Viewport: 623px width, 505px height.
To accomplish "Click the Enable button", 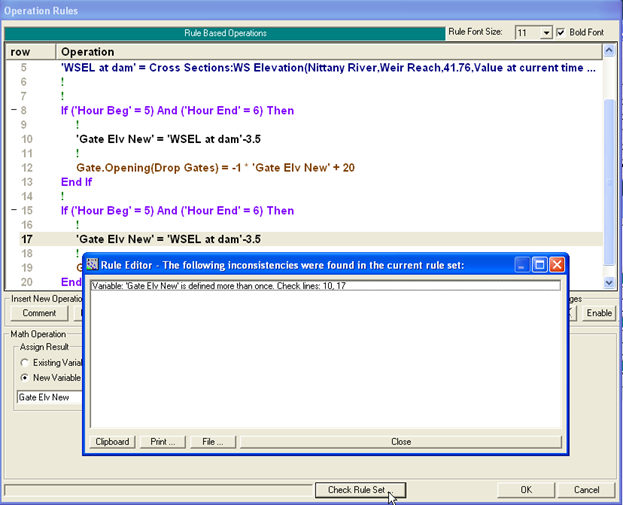I will (x=598, y=313).
